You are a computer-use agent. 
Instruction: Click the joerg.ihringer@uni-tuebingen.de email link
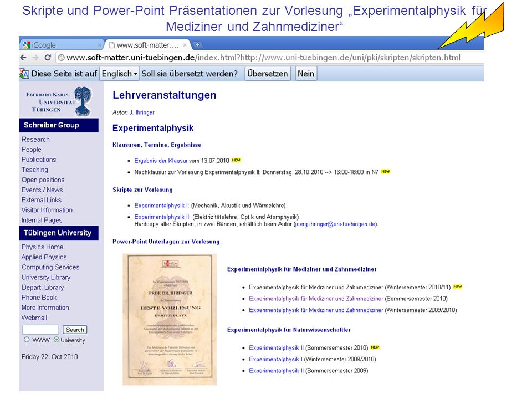click(x=336, y=224)
